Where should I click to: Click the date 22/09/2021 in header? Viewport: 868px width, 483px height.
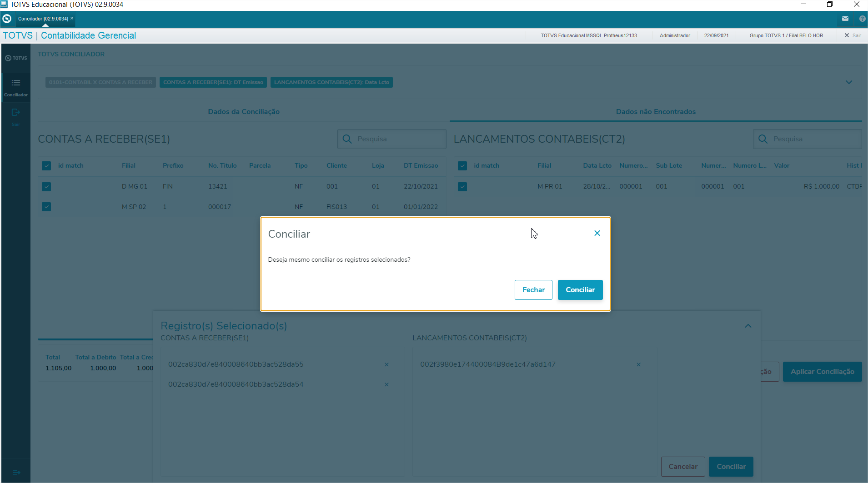pos(716,35)
